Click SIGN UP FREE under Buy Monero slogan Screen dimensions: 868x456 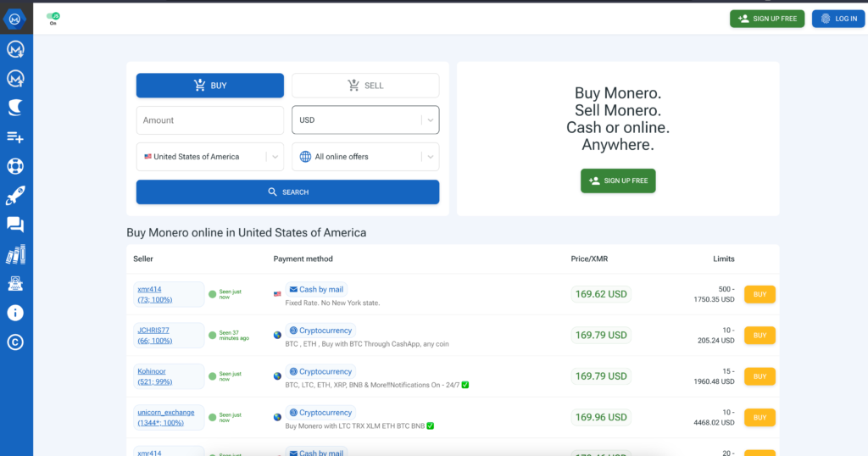(x=618, y=181)
